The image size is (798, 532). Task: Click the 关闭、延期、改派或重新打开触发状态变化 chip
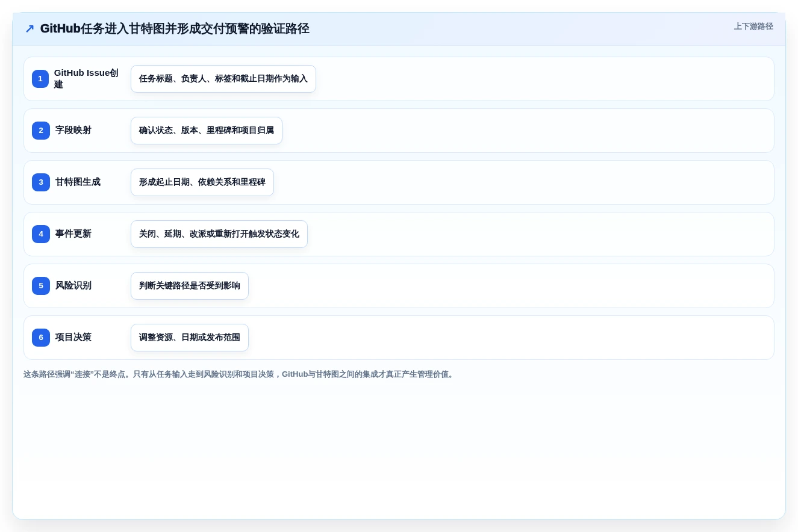219,234
